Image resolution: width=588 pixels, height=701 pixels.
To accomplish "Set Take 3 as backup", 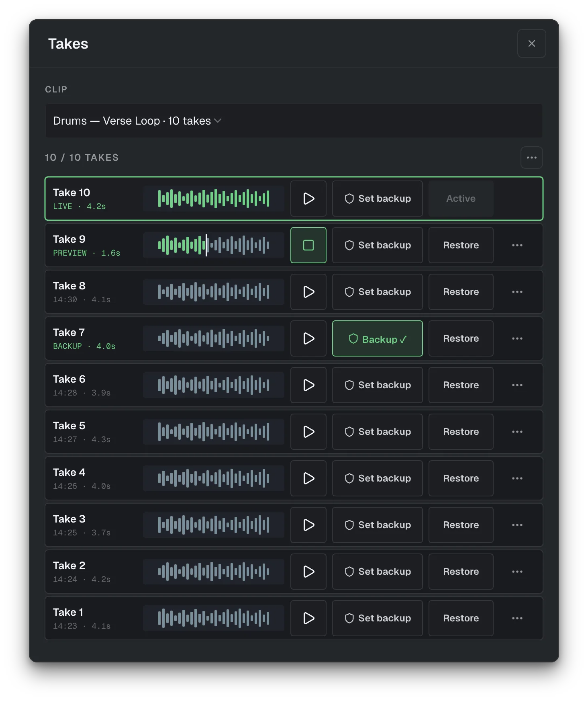I will click(378, 525).
